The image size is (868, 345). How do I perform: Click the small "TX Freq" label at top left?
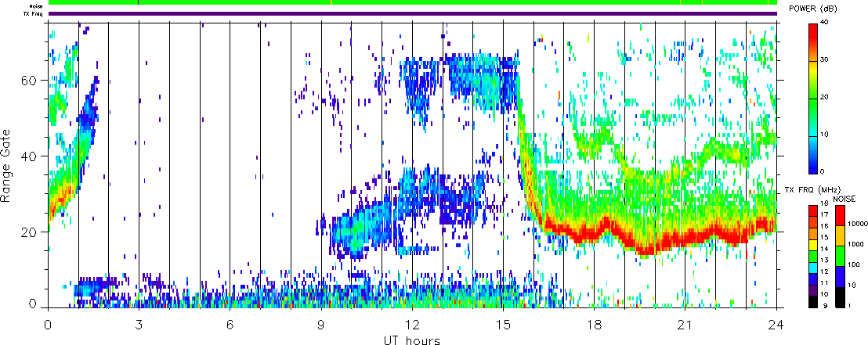(x=34, y=13)
